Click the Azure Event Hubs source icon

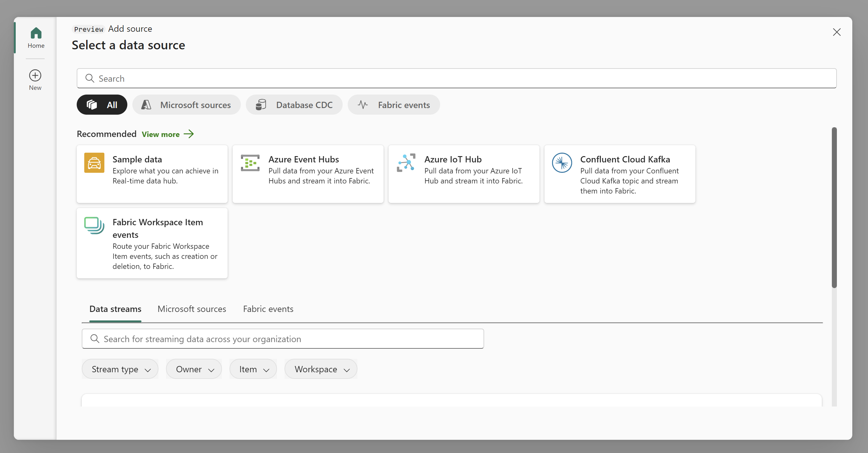click(250, 163)
